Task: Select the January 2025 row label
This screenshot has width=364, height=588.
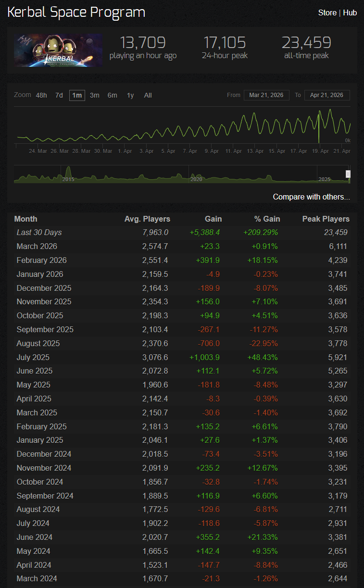Action: (x=40, y=440)
